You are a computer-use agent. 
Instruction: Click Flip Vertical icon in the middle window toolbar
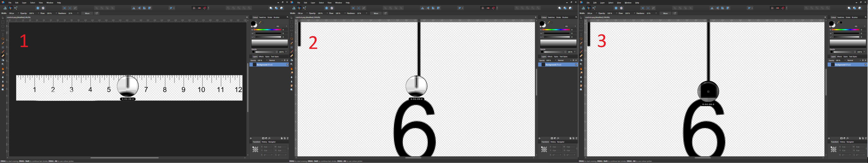tap(428, 8)
